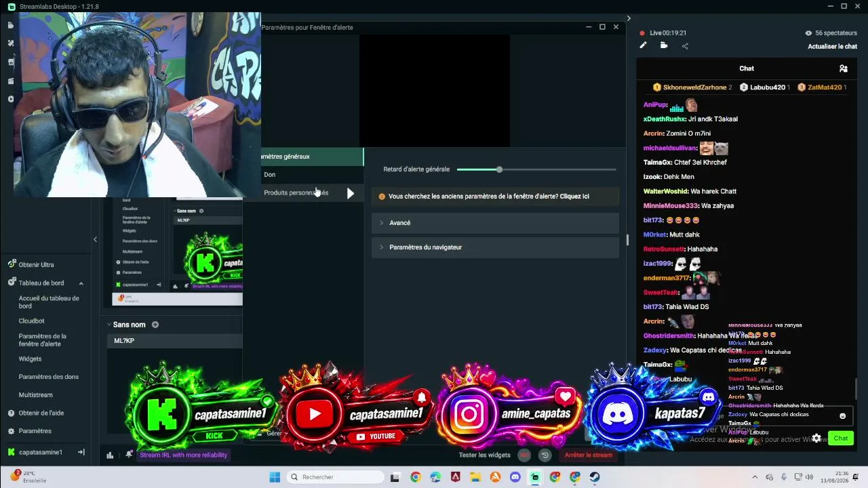Add a scene with the plus icon
The width and height of the screenshot is (868, 488).
coord(155,325)
